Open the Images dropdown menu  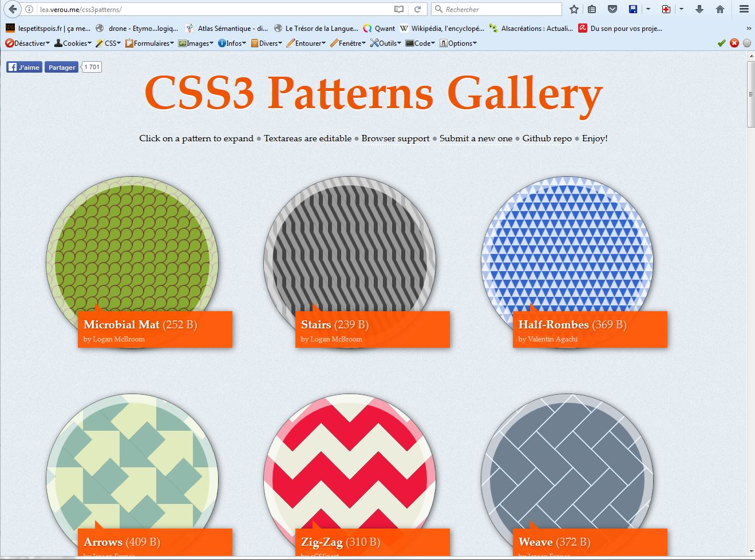coord(196,43)
